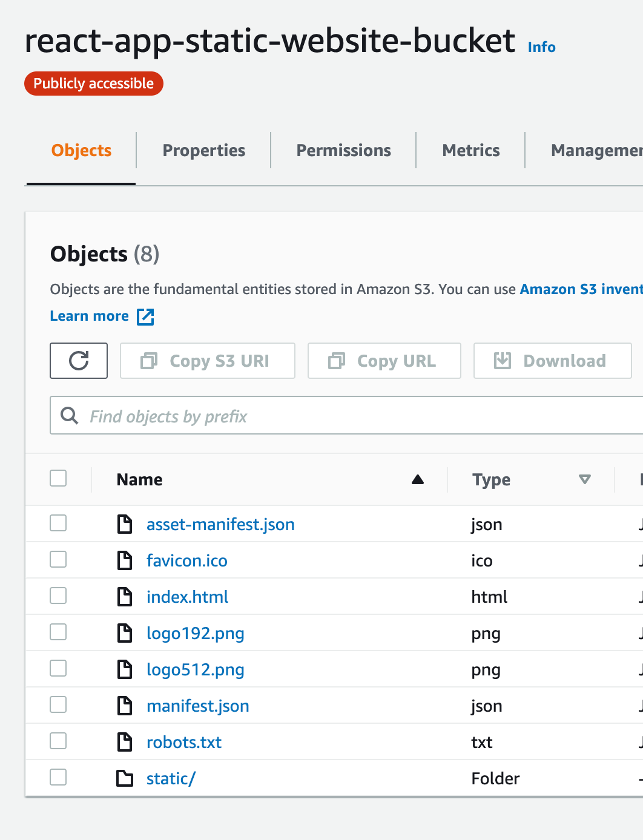The image size is (643, 840).
Task: Open the logo192.png object
Action: pos(196,634)
